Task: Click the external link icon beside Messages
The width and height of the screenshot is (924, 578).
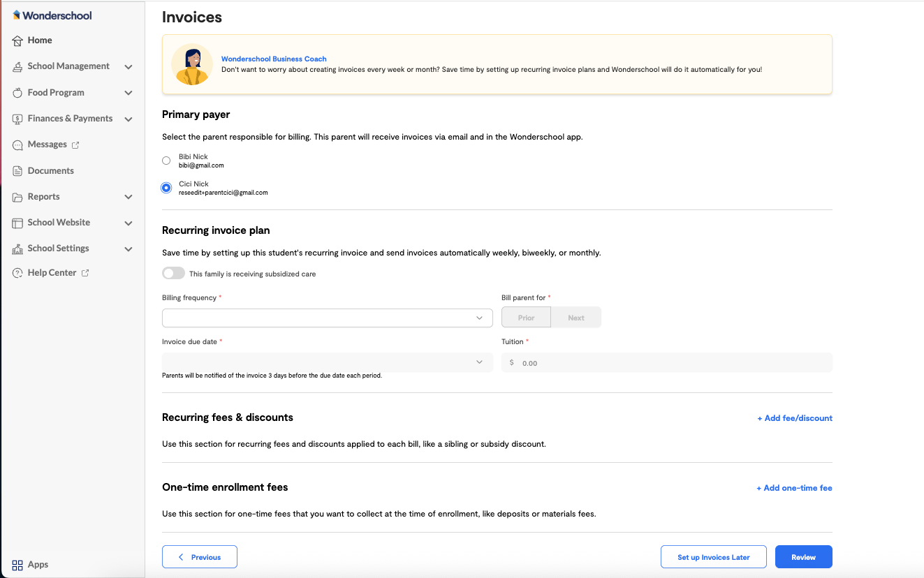Action: [x=75, y=144]
